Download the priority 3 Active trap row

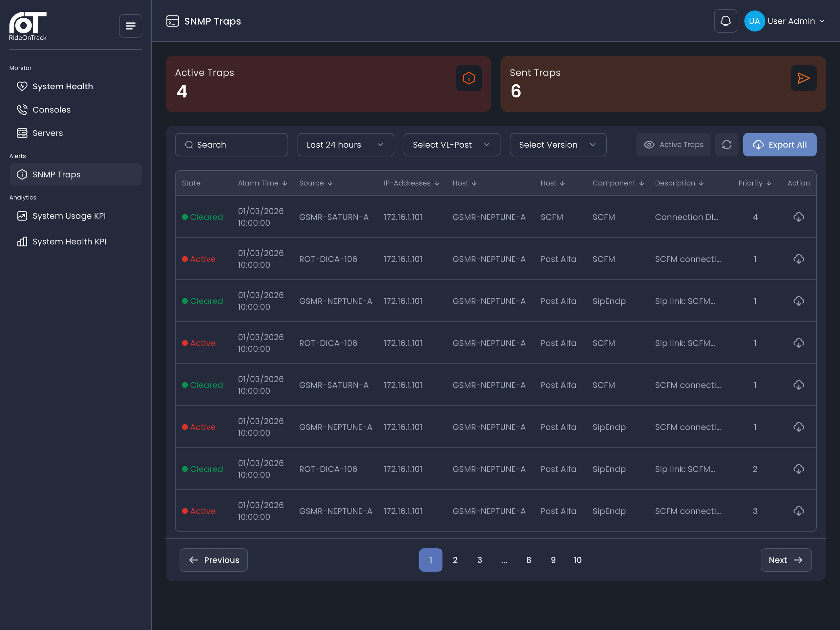pos(799,511)
